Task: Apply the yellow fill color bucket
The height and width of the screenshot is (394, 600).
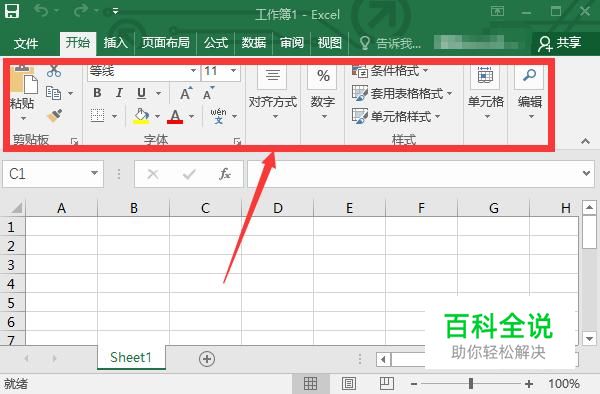Action: pyautogui.click(x=141, y=116)
